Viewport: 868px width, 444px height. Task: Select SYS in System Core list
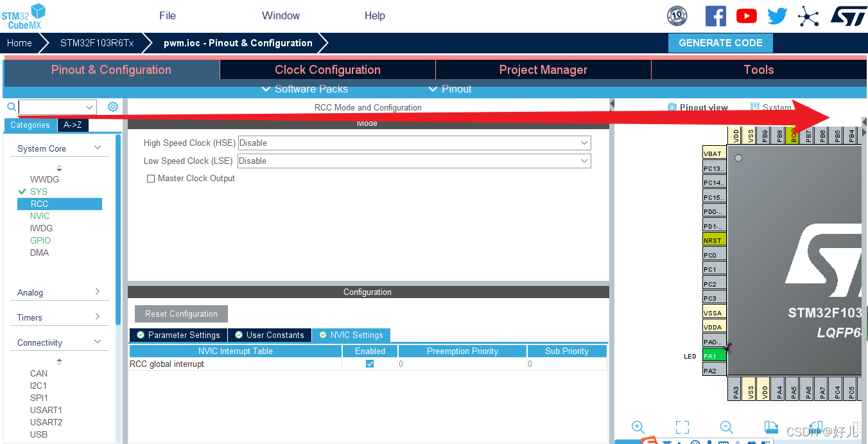39,191
